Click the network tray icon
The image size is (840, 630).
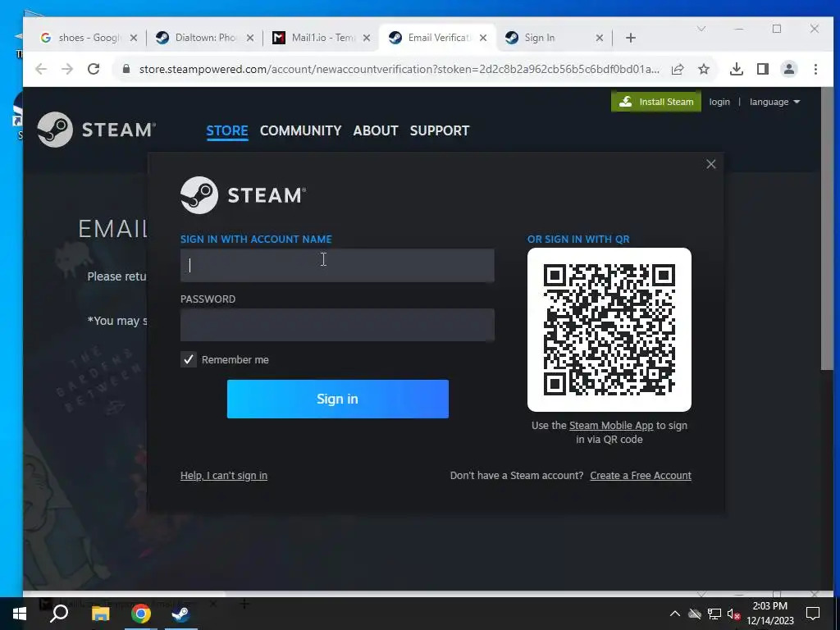(x=714, y=614)
